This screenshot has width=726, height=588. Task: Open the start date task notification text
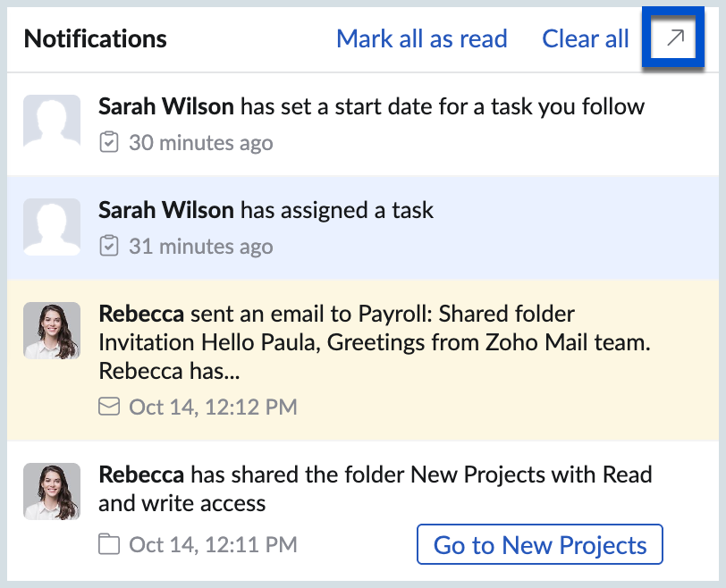(371, 107)
